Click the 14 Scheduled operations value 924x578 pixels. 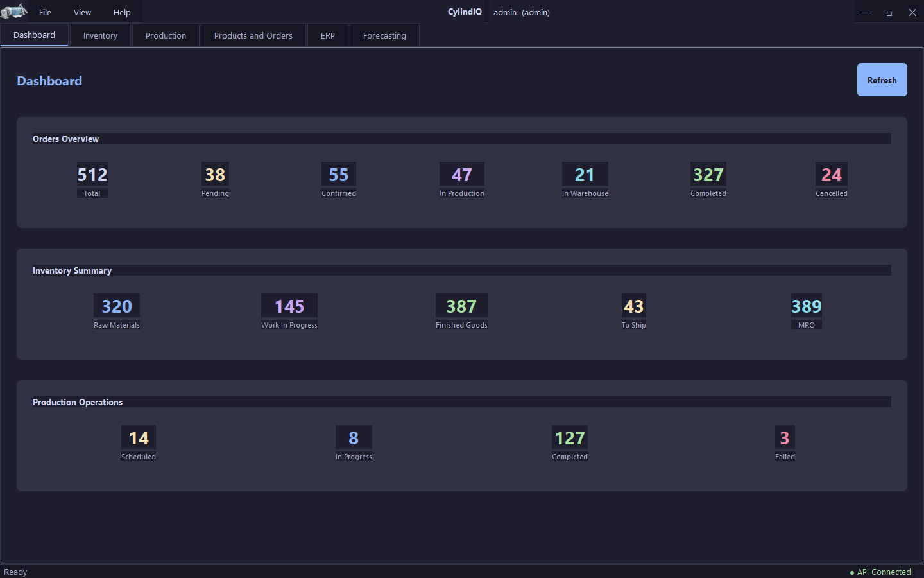(x=139, y=438)
